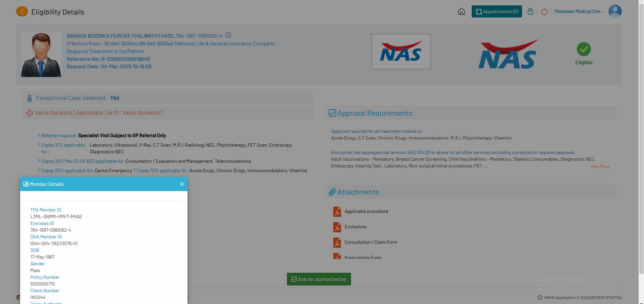Go back using the orange back arrow
Image resolution: width=644 pixels, height=304 pixels.
pyautogui.click(x=22, y=12)
